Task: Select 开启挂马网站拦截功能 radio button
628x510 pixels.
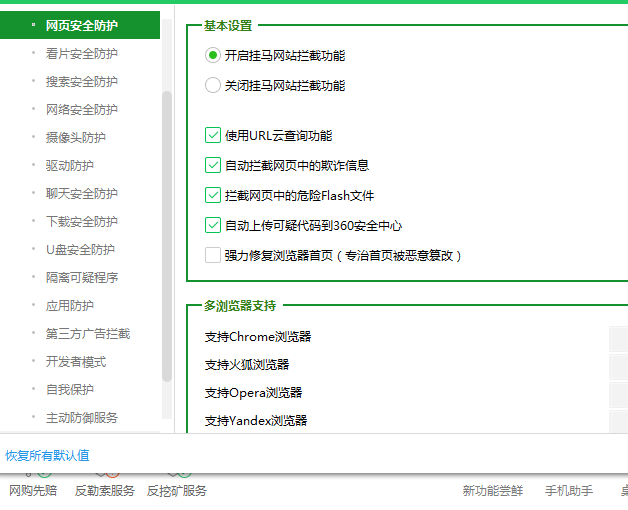Action: (213, 56)
